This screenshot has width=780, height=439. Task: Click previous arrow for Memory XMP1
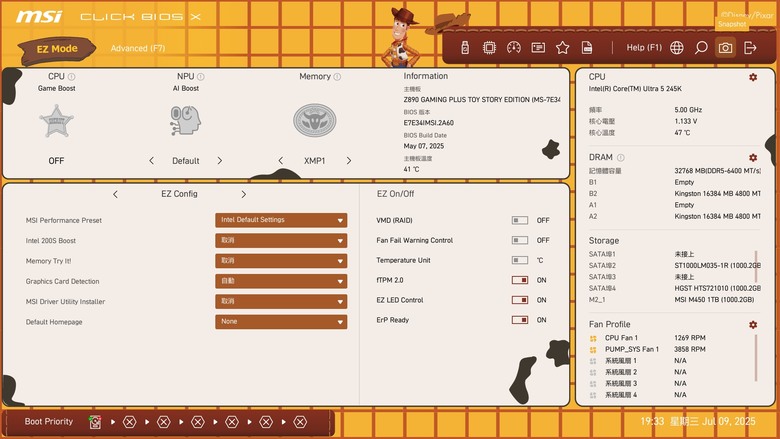click(281, 161)
